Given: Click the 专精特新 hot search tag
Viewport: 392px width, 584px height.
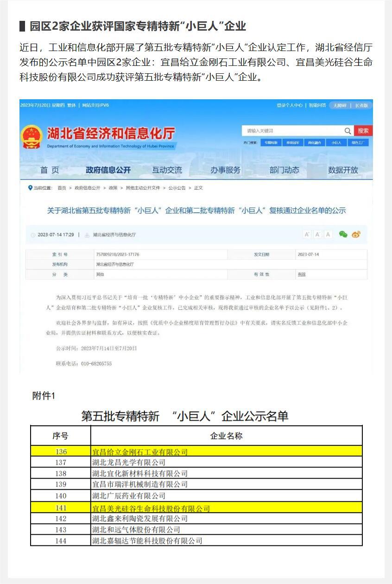Looking at the screenshot, I should (x=271, y=143).
